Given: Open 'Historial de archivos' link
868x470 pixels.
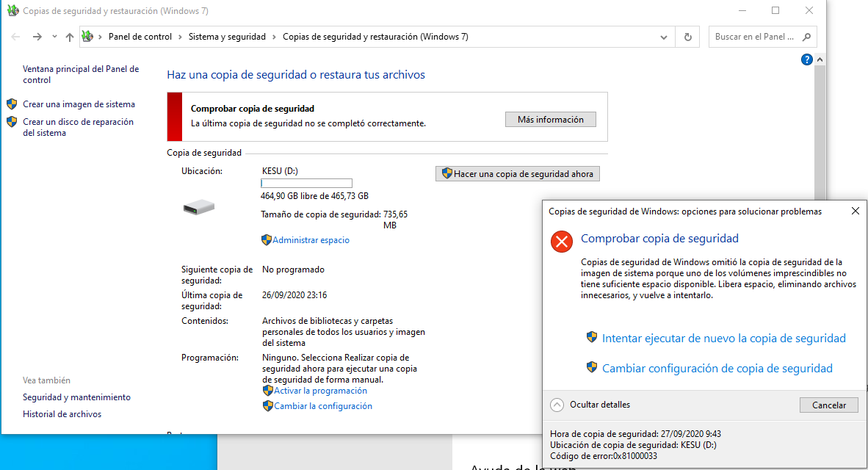Looking at the screenshot, I should 62,414.
